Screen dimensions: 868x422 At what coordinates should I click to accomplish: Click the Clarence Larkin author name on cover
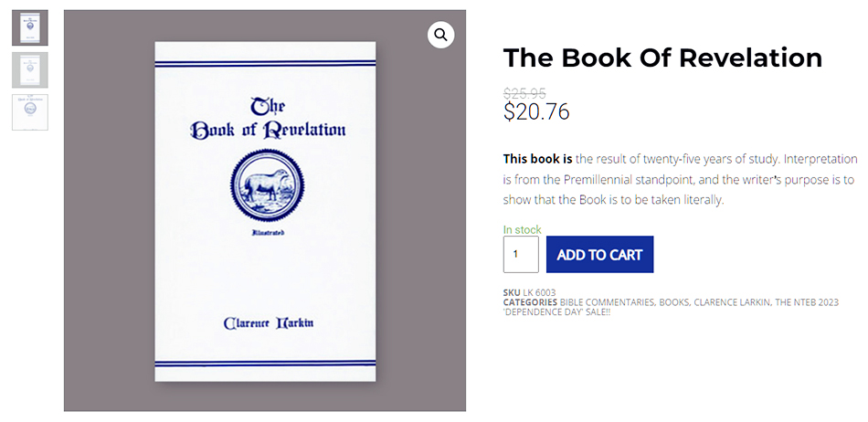[268, 323]
